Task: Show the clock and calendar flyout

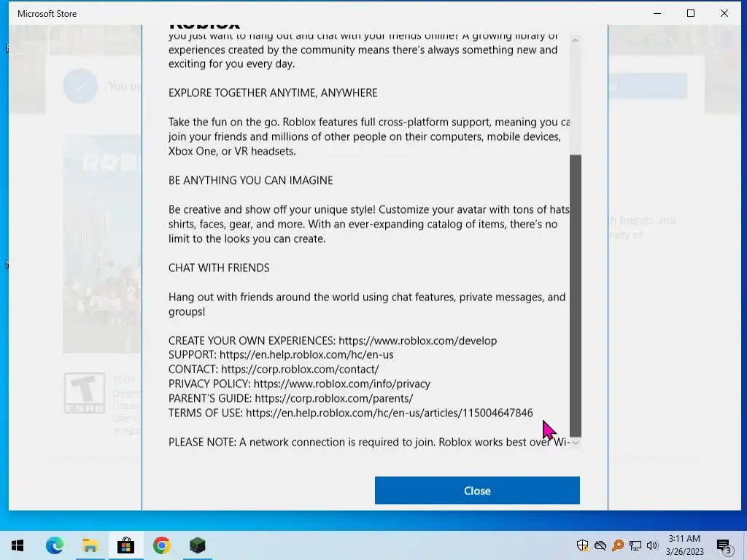Action: click(x=684, y=545)
